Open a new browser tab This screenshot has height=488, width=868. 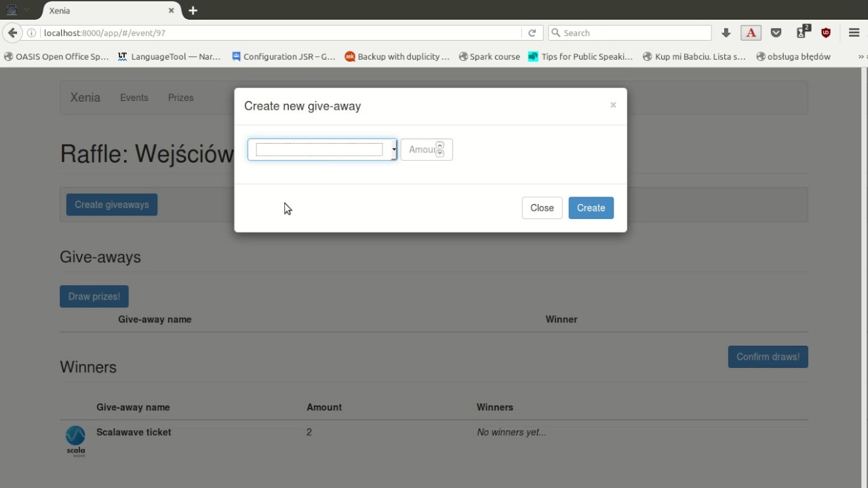pos(193,11)
